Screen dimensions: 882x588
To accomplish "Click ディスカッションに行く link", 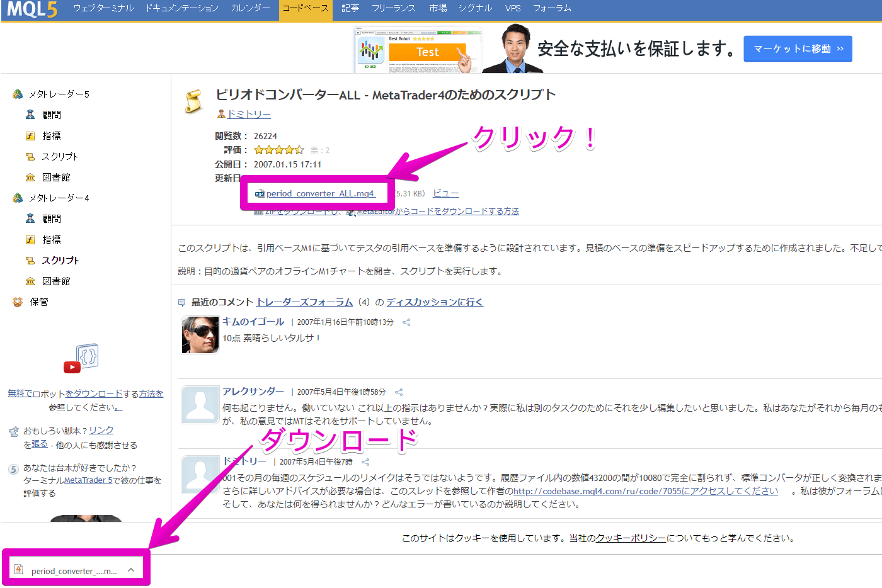I will [x=435, y=302].
